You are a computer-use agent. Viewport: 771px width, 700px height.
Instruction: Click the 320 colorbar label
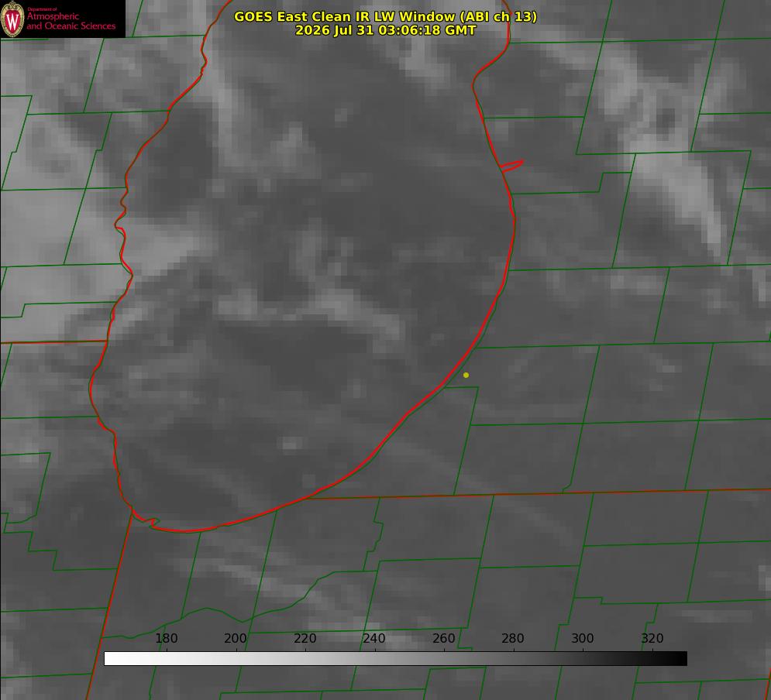pos(652,638)
